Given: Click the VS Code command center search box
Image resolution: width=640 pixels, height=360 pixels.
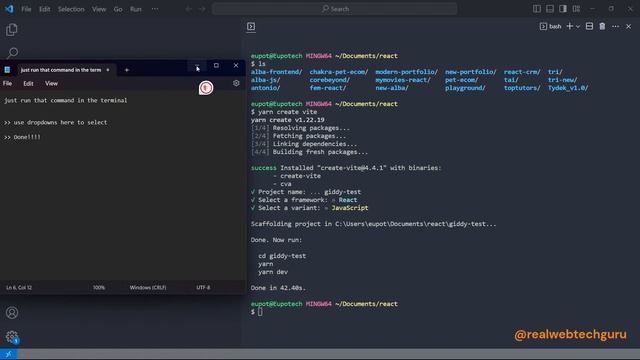Looking at the screenshot, I should pyautogui.click(x=334, y=9).
